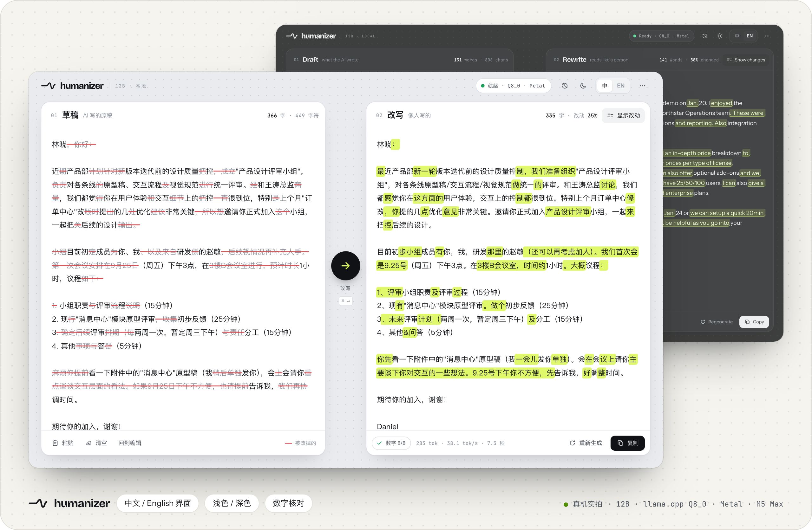The height and width of the screenshot is (530, 812).
Task: Switch to light mode with sun icon
Action: 720,36
